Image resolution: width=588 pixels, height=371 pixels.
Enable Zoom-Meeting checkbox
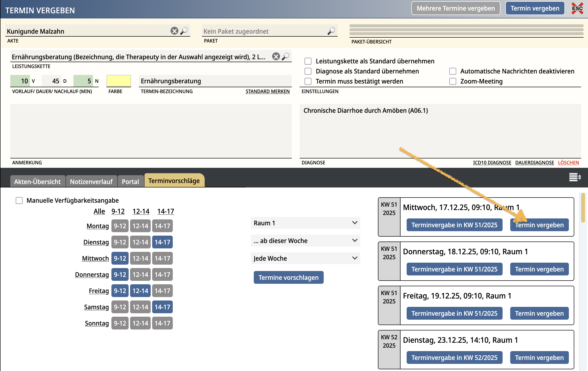[453, 81]
